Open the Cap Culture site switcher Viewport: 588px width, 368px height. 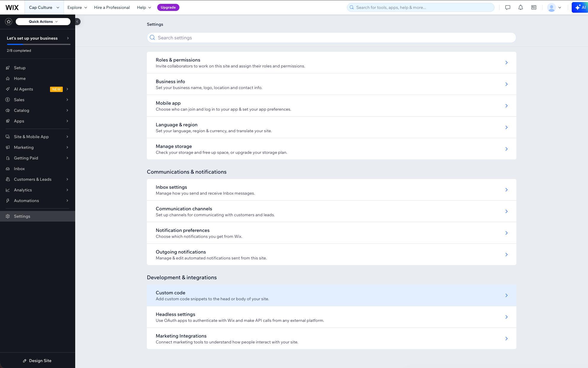44,7
